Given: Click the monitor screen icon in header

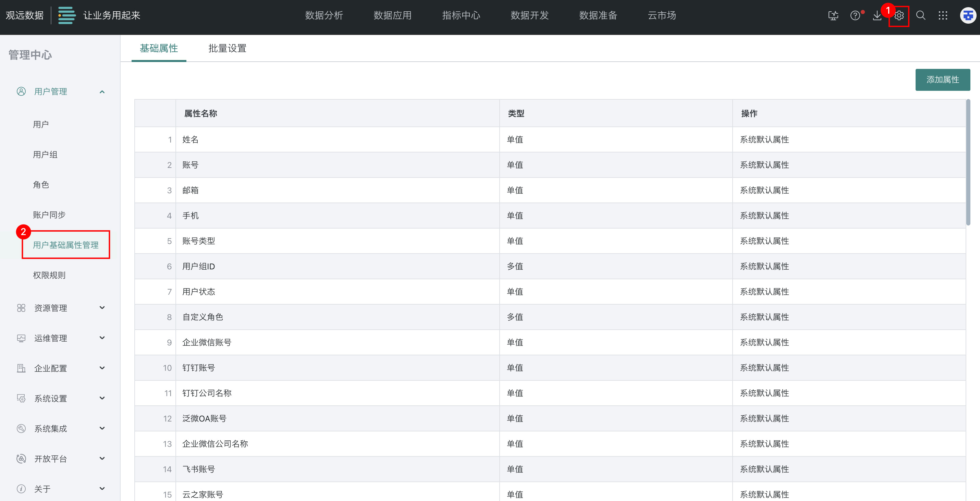Looking at the screenshot, I should [x=833, y=16].
